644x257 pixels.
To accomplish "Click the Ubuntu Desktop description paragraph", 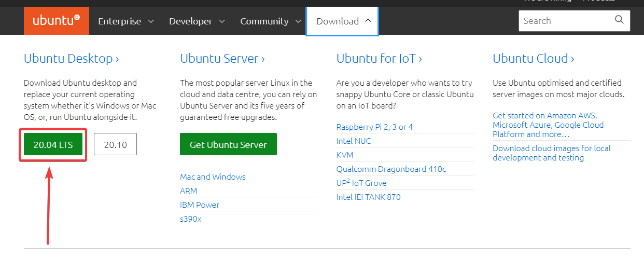I will coord(90,100).
